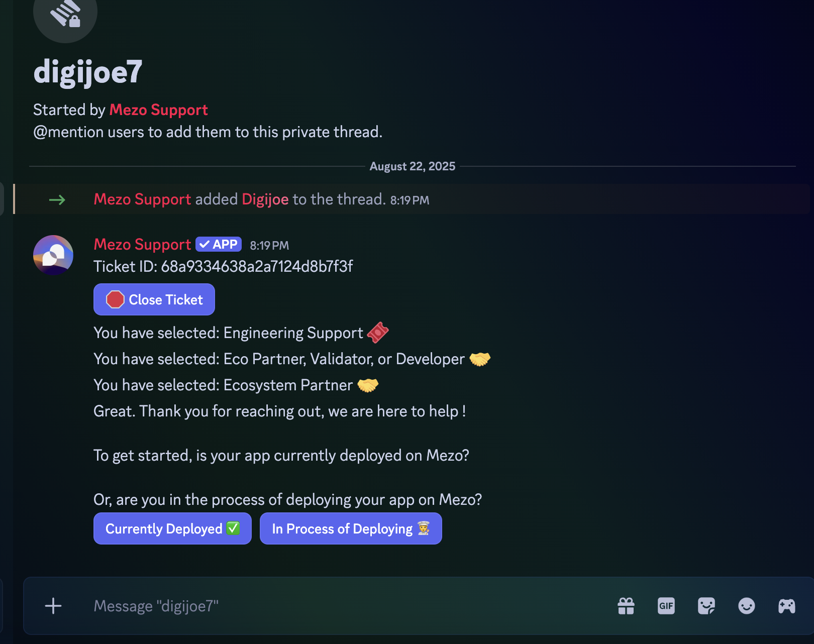The image size is (814, 644).
Task: Click the Mezo Support bot avatar
Action: tap(53, 255)
